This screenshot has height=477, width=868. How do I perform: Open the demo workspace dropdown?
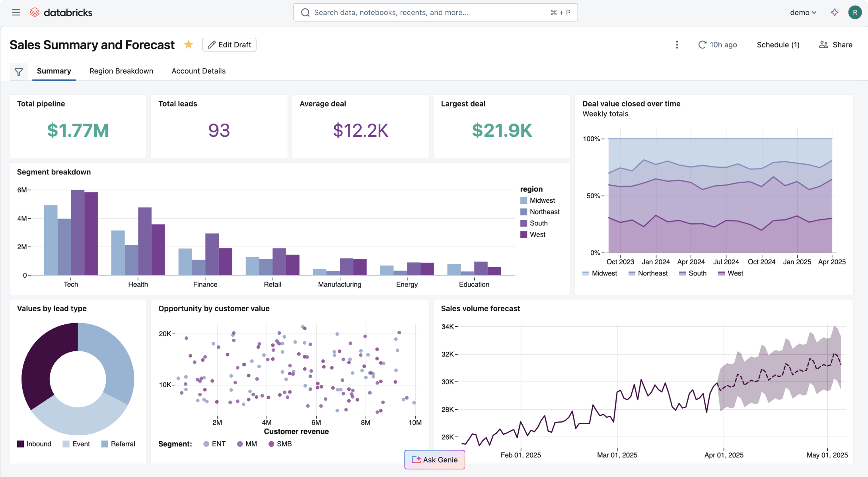click(802, 12)
